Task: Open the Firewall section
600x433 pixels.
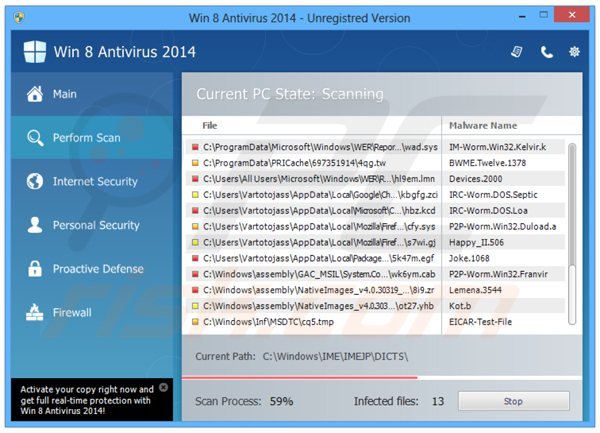Action: click(92, 312)
